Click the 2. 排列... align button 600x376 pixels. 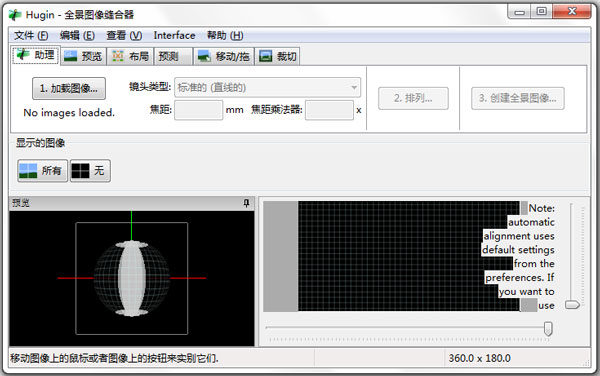click(413, 98)
